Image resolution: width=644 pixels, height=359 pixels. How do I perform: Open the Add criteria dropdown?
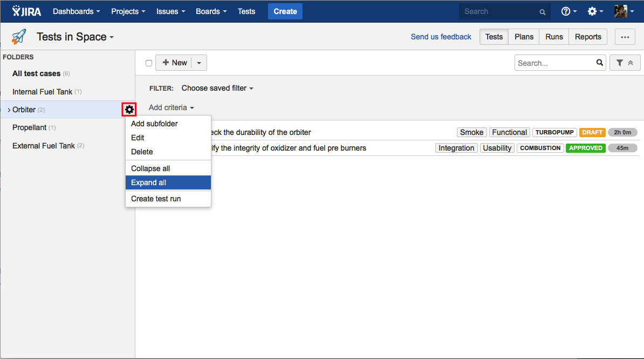coord(171,107)
